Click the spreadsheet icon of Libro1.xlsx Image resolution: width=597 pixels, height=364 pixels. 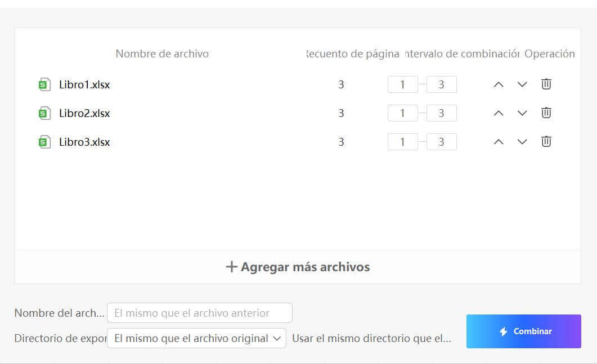pyautogui.click(x=44, y=84)
